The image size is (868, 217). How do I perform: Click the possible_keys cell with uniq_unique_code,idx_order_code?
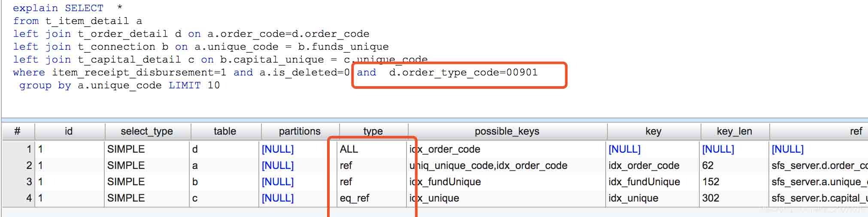(488, 166)
